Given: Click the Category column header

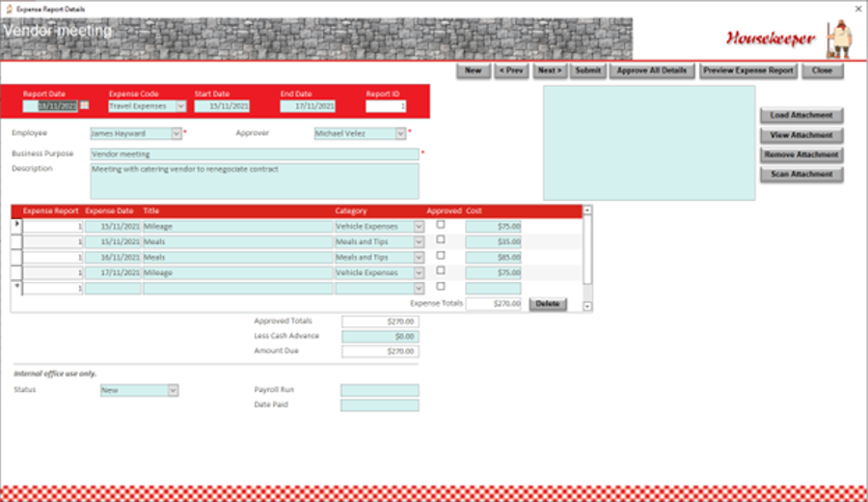Looking at the screenshot, I should click(x=351, y=211).
